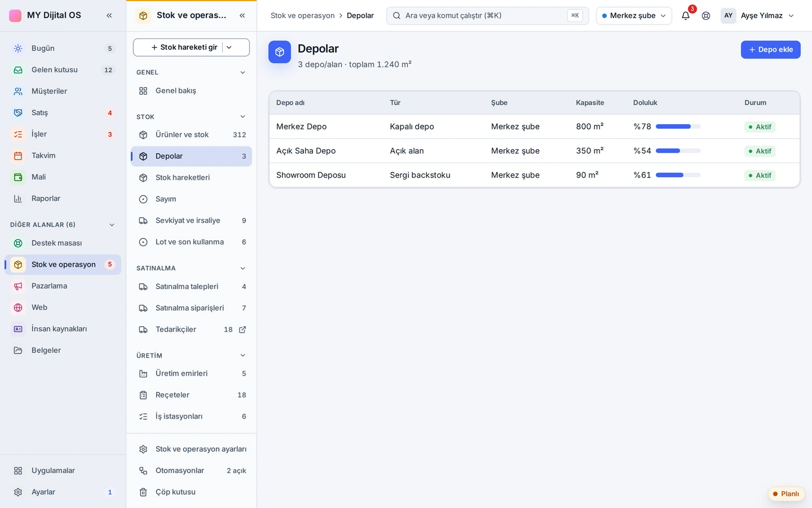812x508 pixels.
Task: Go to Gelen kutusu inbox
Action: (63, 70)
